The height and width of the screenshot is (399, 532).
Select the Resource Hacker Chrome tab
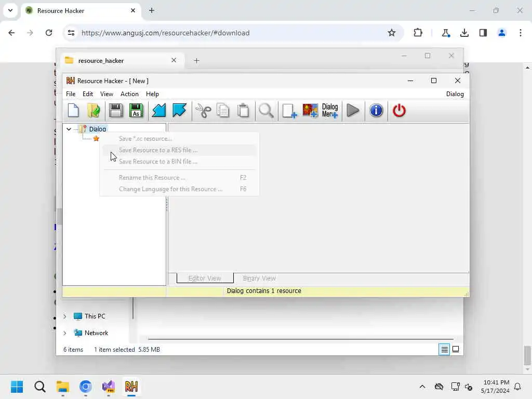click(82, 10)
